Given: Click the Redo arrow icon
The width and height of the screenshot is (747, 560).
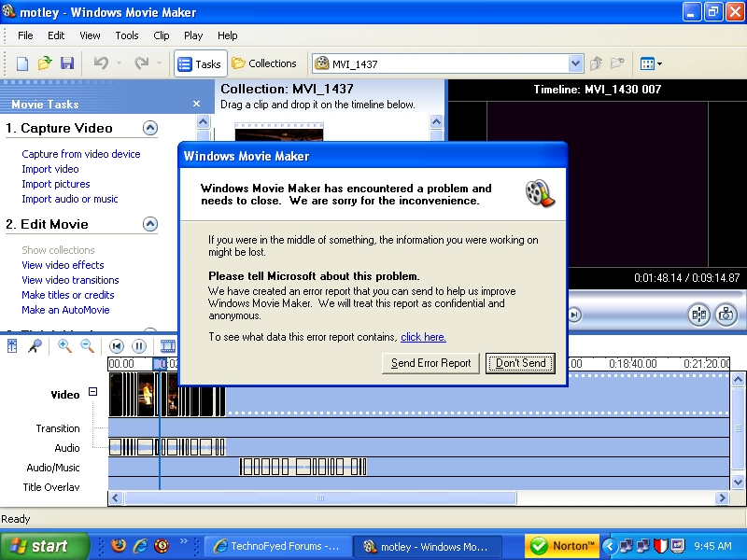Looking at the screenshot, I should click(x=142, y=63).
